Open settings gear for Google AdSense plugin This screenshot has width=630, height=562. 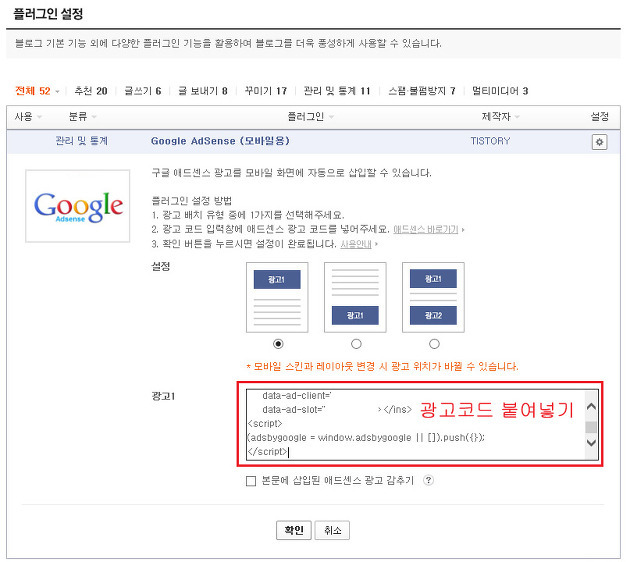pyautogui.click(x=599, y=142)
